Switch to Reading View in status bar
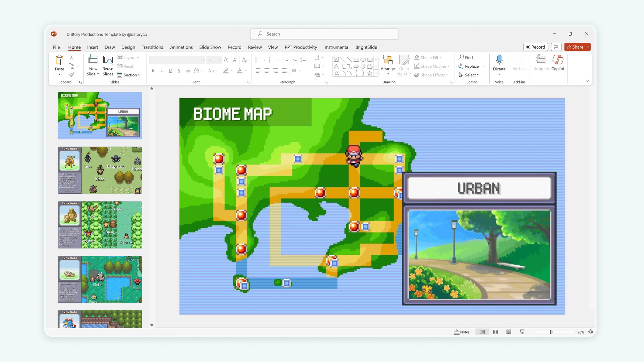644x362 pixels. click(x=509, y=332)
